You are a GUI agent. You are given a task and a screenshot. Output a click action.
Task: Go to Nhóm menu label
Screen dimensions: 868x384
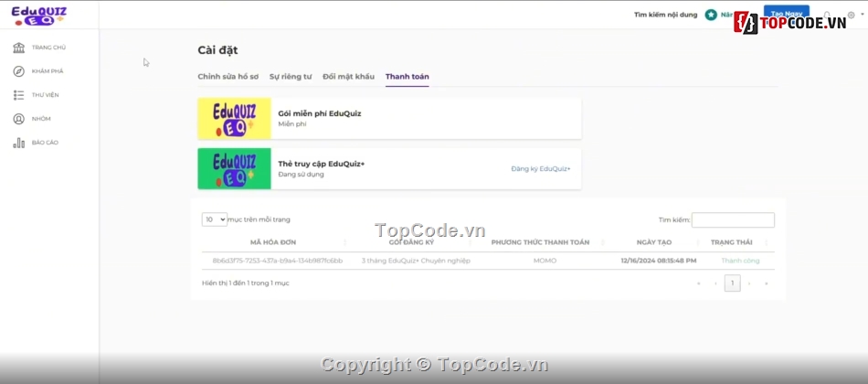[41, 119]
